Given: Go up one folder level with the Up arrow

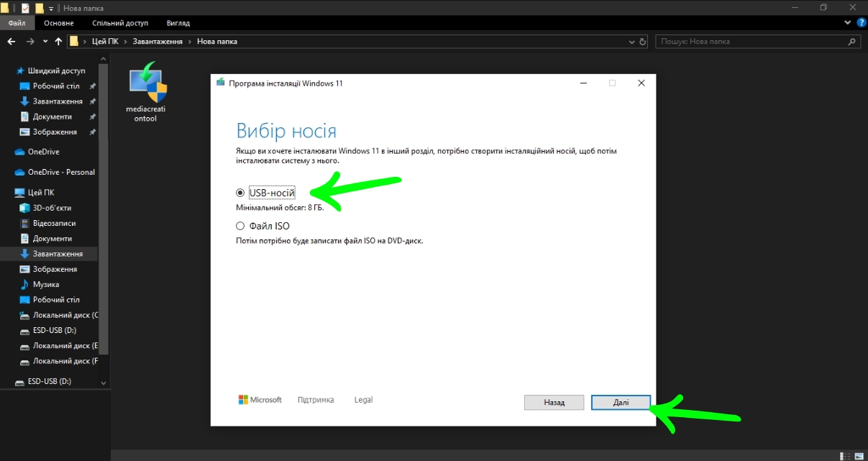Looking at the screenshot, I should tap(58, 42).
